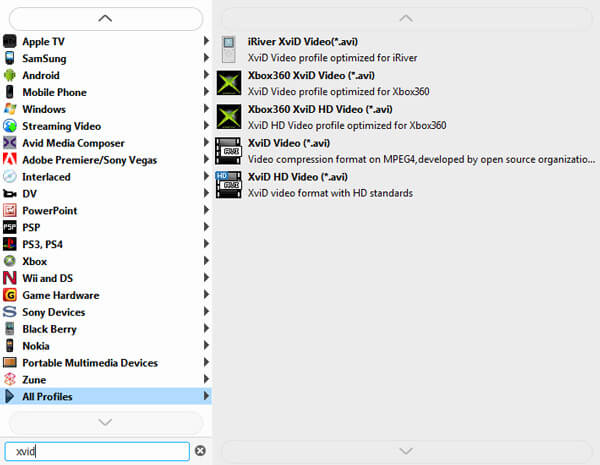The height and width of the screenshot is (465, 600).
Task: Click the Wii and DS Nintendo icon
Action: [x=10, y=278]
